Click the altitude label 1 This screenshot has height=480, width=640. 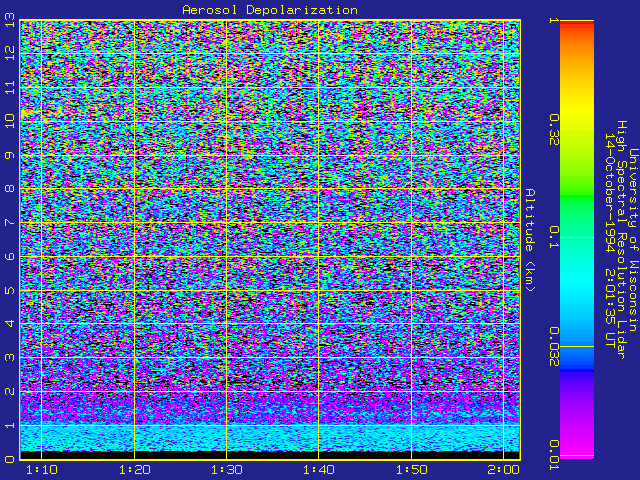pyautogui.click(x=9, y=425)
